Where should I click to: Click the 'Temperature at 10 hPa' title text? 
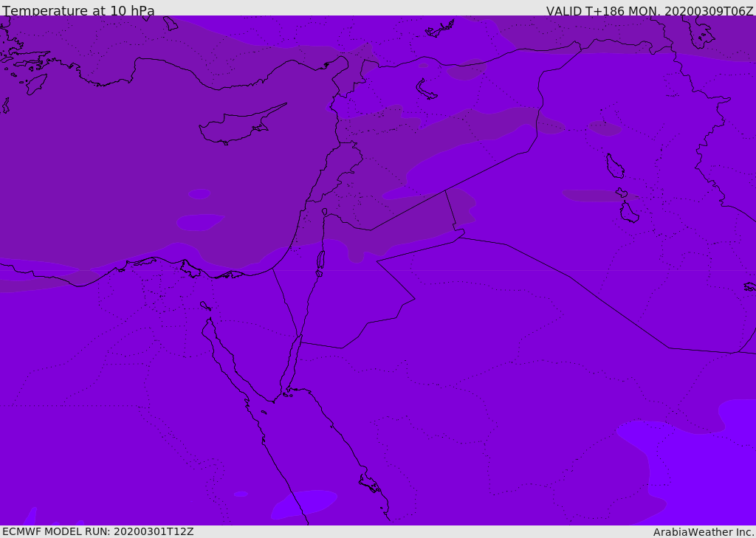pyautogui.click(x=78, y=10)
